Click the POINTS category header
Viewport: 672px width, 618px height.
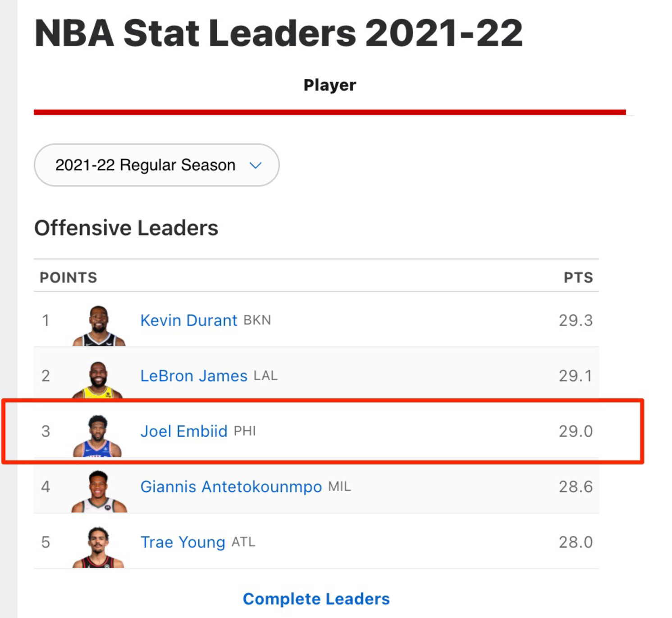pos(69,277)
